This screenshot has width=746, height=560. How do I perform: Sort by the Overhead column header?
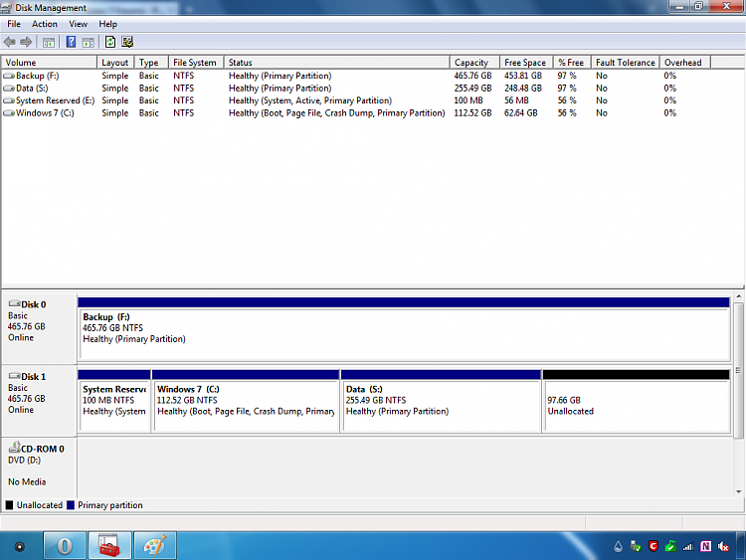coord(685,63)
